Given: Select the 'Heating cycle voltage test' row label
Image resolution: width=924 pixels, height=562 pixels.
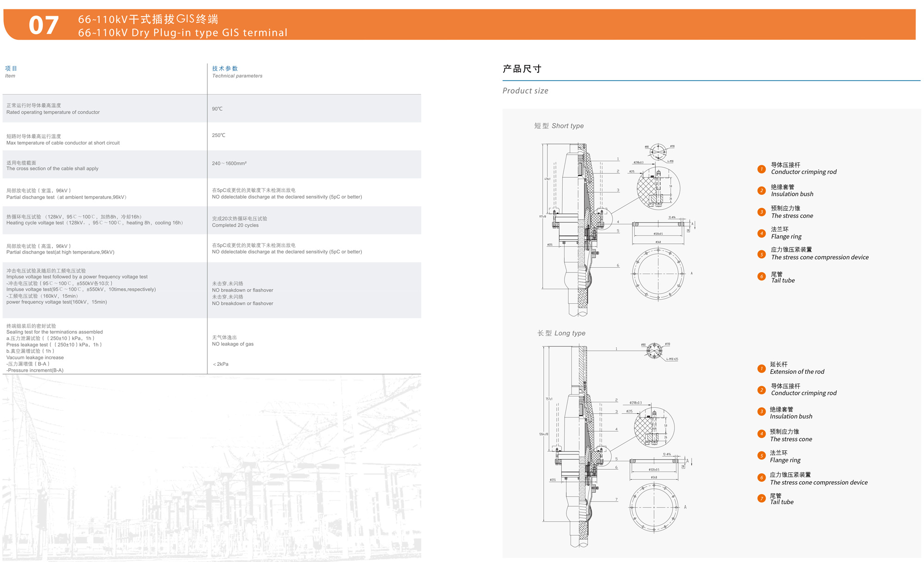Looking at the screenshot, I should tap(95, 223).
